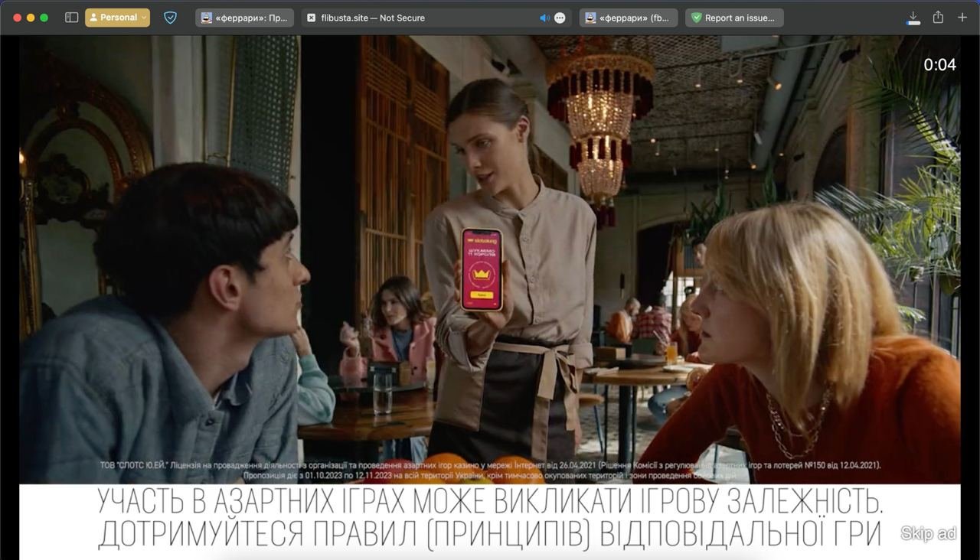Skip the video ad
The image size is (980, 560).
(x=928, y=533)
